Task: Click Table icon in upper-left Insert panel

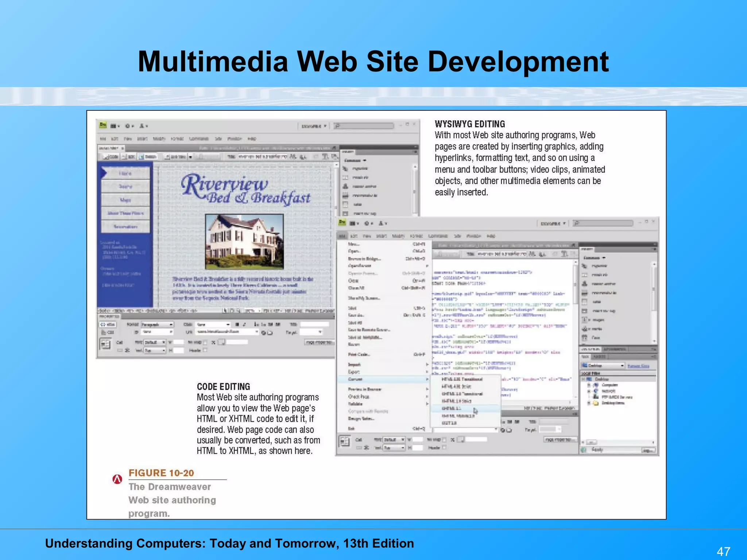Action: tap(345, 204)
